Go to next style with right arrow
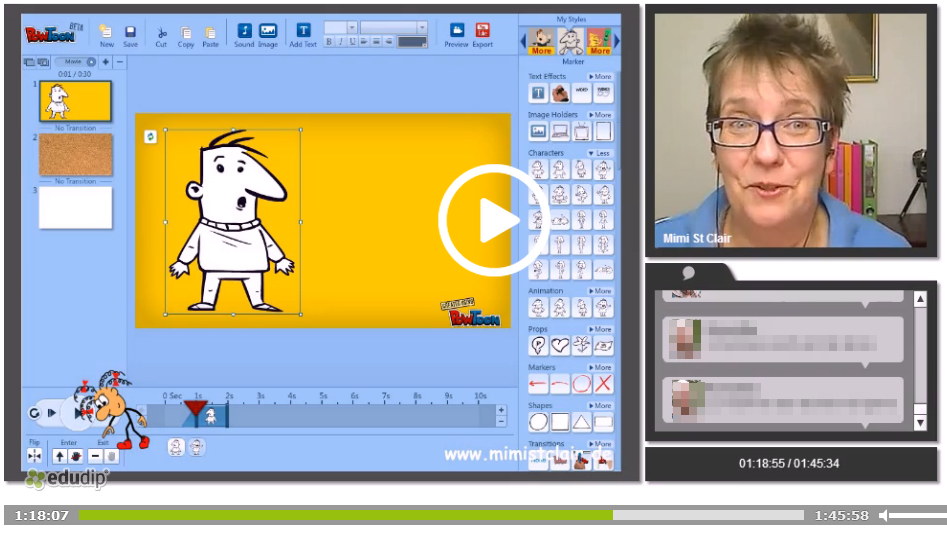Image resolution: width=947 pixels, height=549 pixels. 617,42
